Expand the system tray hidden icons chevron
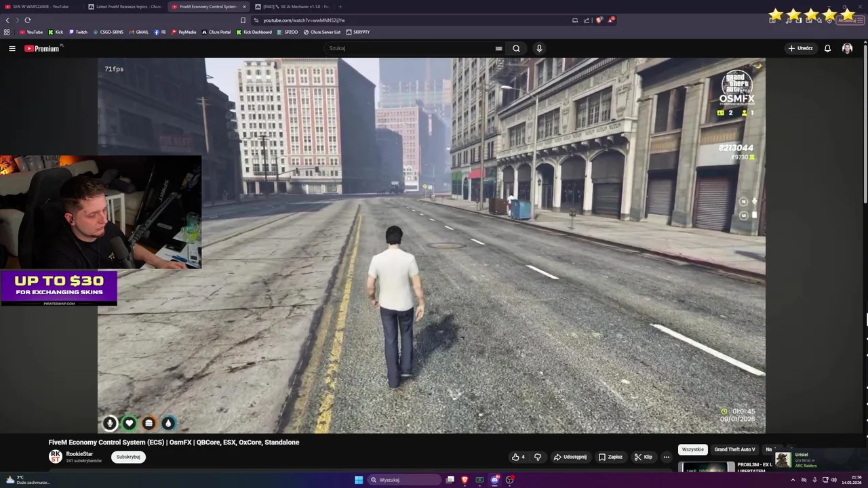Viewport: 868px width, 488px height. tap(793, 480)
